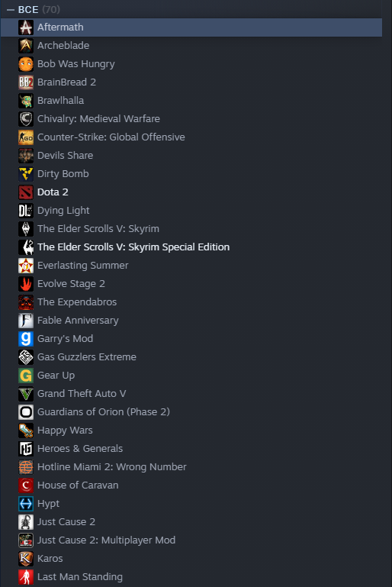Click the Brawlhalla game icon
This screenshot has height=587, width=392.
[26, 101]
